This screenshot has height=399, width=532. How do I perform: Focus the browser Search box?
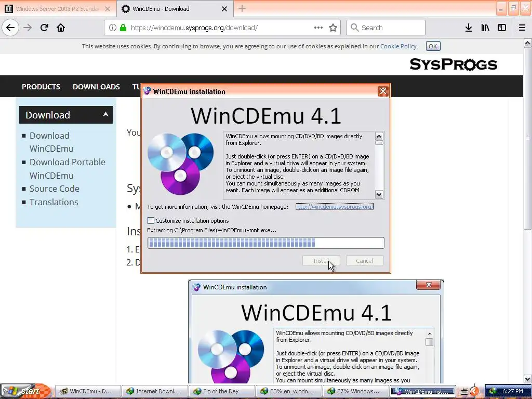tap(385, 28)
